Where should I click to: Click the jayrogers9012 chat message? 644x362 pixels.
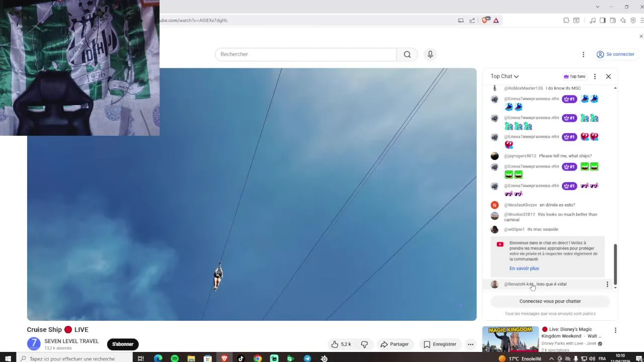(x=565, y=156)
